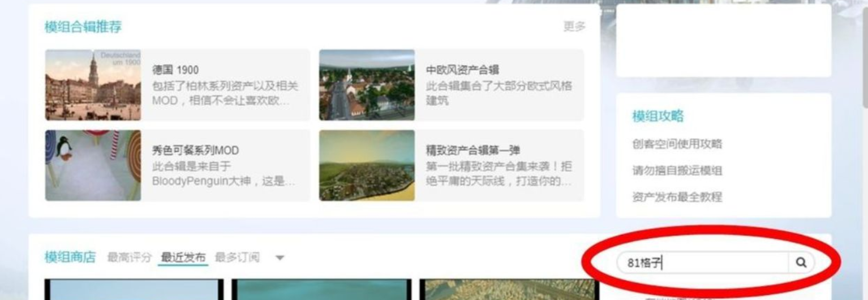Open the 精致资产合辑第一弹 thumbnail
868x300 pixels.
pos(367,165)
